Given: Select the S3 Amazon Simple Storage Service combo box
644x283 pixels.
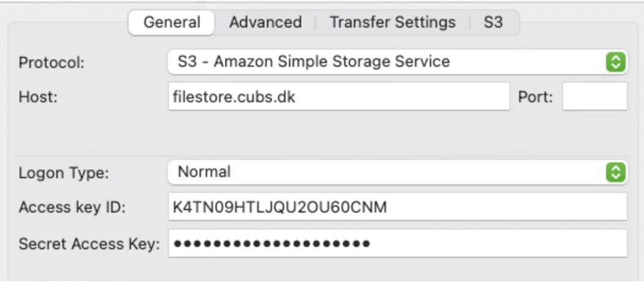Looking at the screenshot, I should (386, 62).
